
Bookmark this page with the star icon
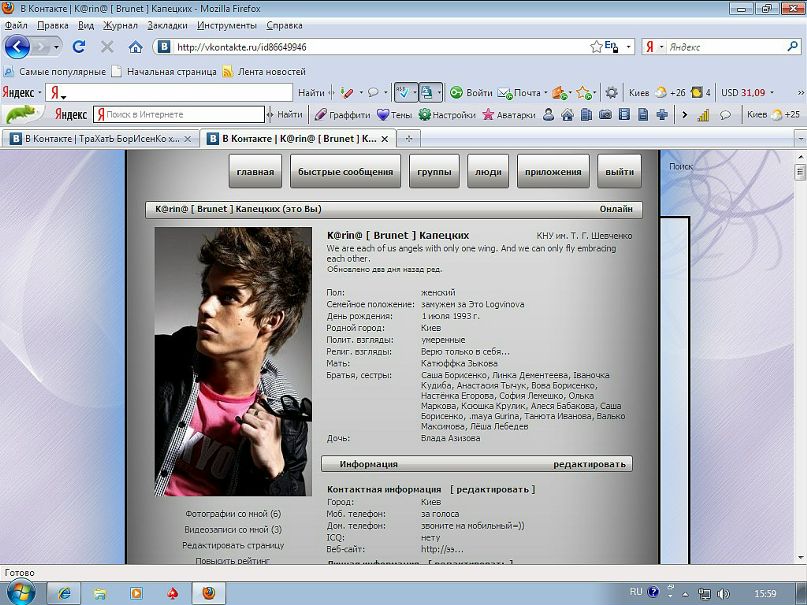click(596, 47)
